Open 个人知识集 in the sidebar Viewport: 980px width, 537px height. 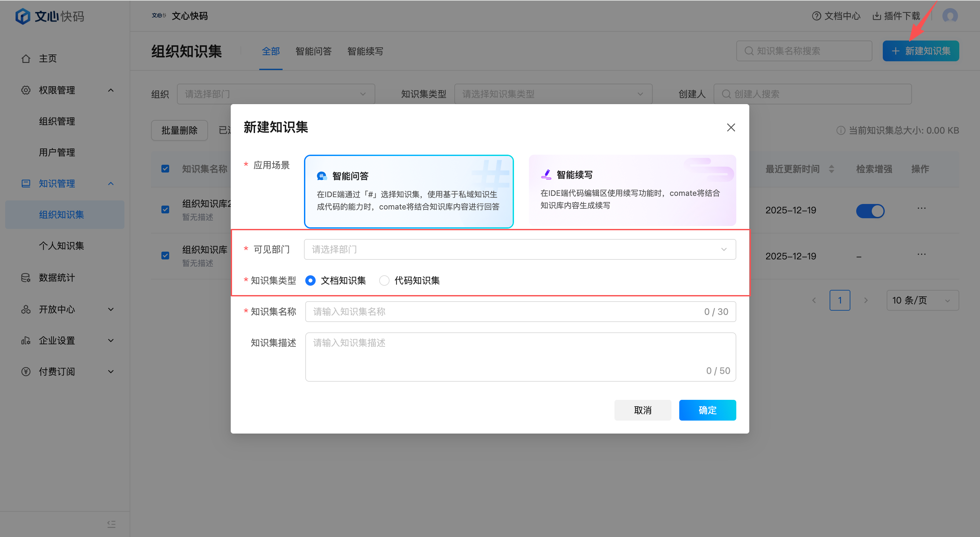(x=61, y=246)
